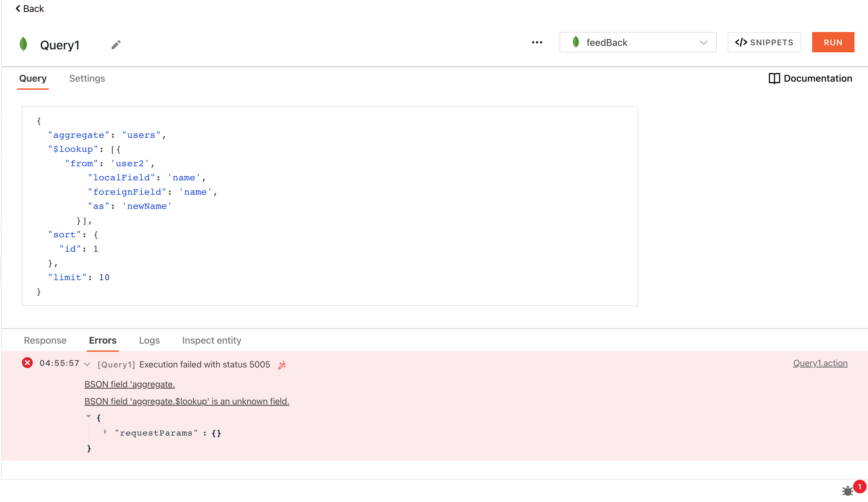Expand the requestParams node
Image resolution: width=868 pixels, height=502 pixels.
105,432
